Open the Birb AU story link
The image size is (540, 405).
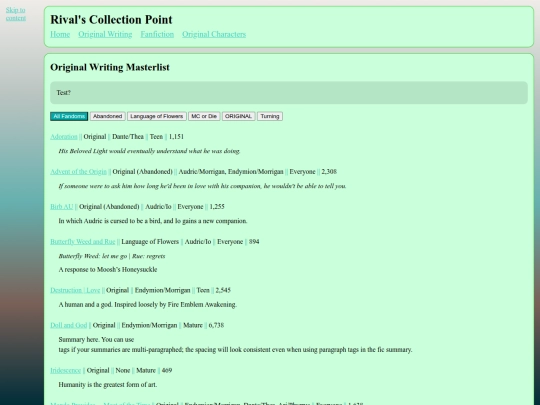pyautogui.click(x=62, y=207)
